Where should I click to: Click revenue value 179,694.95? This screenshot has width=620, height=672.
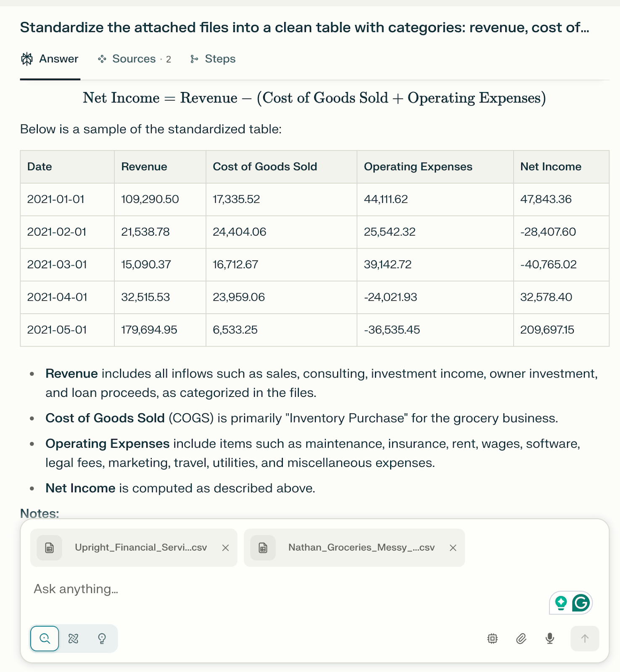pos(149,330)
